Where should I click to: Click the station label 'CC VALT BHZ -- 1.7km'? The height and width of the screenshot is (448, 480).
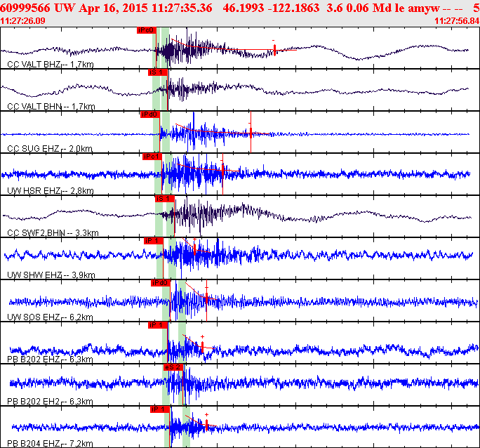click(x=51, y=65)
